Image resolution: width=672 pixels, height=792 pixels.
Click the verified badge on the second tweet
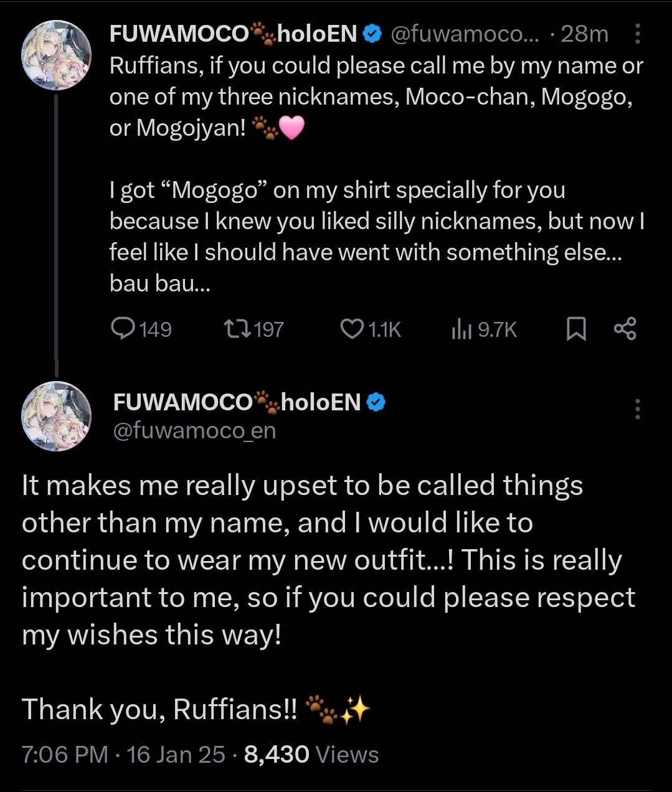(376, 402)
